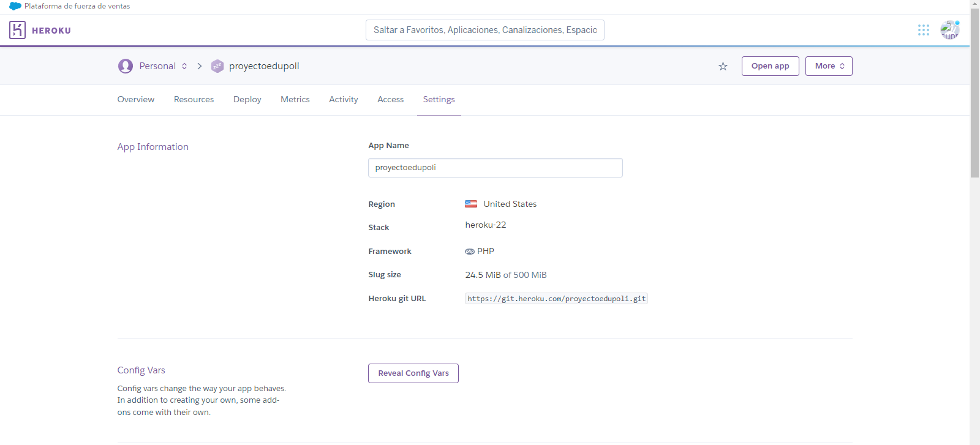The image size is (980, 445).
Task: Click the proyectoedupoli app hexagon icon
Action: click(x=217, y=66)
